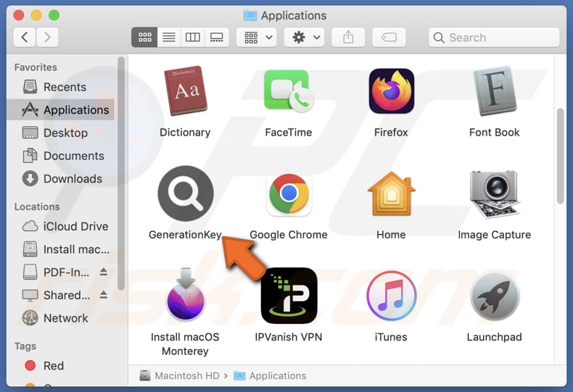
Task: Click the yellow minimize window button
Action: [36, 15]
